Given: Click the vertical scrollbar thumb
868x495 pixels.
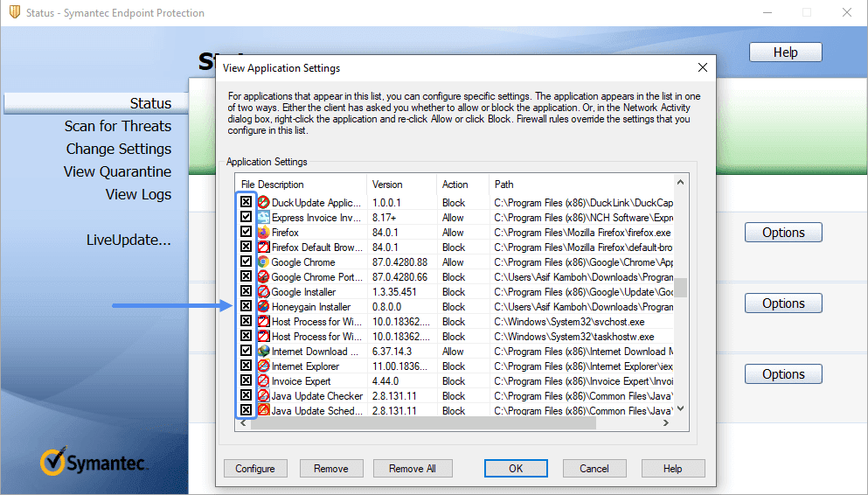Looking at the screenshot, I should coord(680,288).
